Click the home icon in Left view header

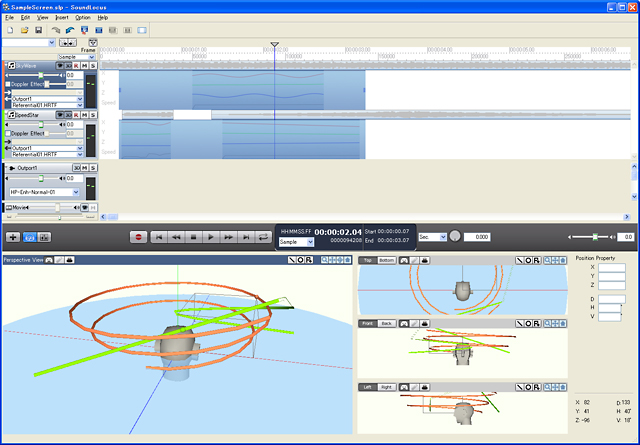[563, 387]
